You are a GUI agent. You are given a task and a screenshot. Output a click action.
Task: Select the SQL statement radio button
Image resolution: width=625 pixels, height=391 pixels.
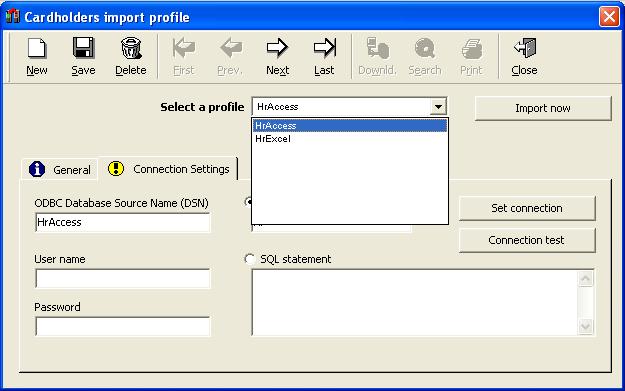click(x=249, y=259)
